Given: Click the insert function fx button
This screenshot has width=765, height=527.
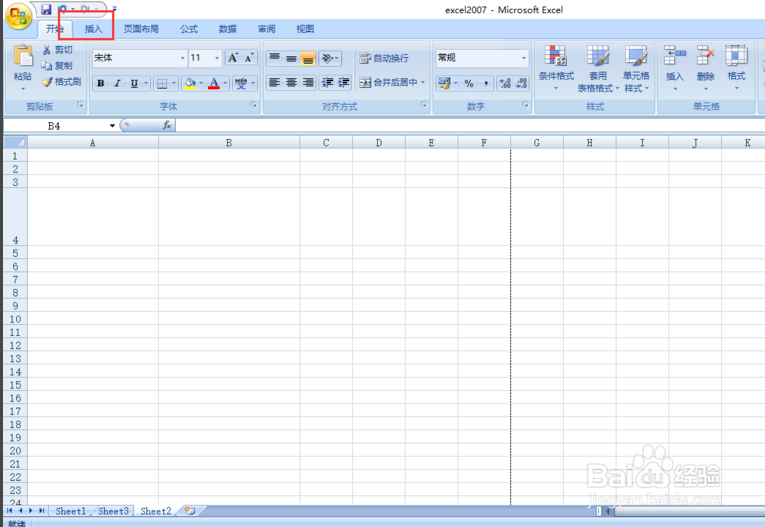Looking at the screenshot, I should coord(167,126).
